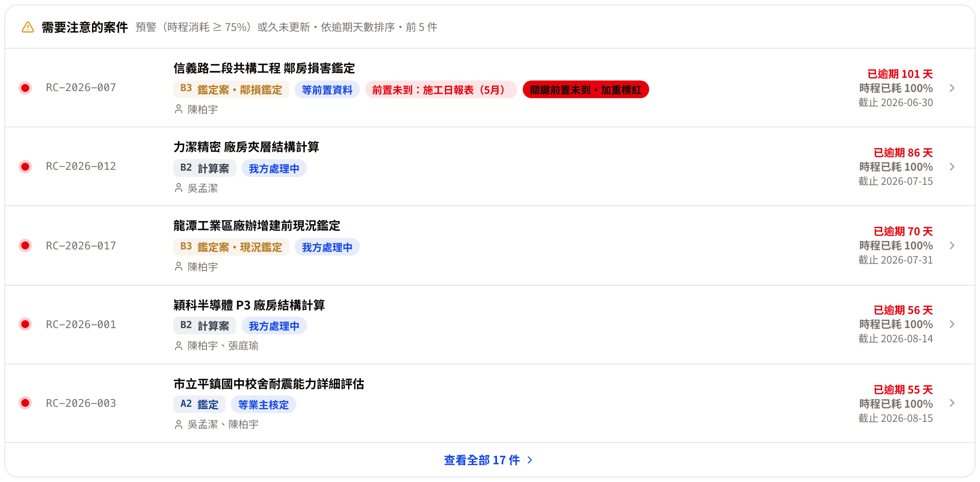Viewport: 980px width, 482px height.
Task: Click the title 信義路二段共構工程 鄰房損害鑑定
Action: 264,68
